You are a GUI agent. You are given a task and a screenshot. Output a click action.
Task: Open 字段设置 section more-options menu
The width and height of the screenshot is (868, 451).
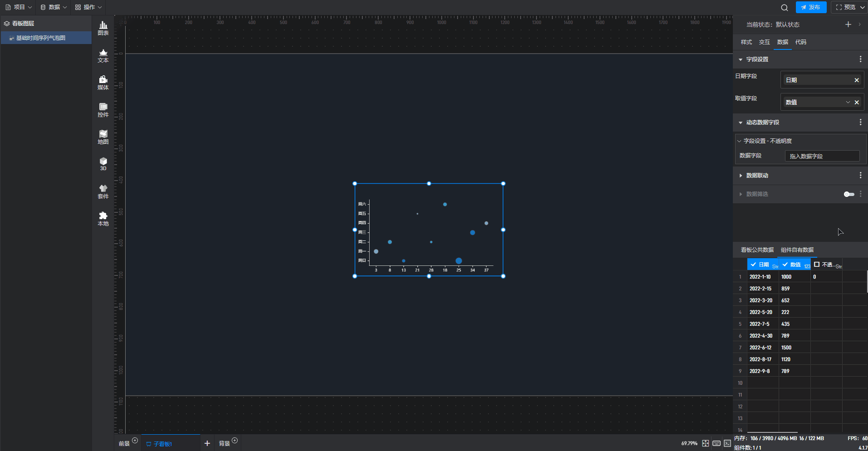pyautogui.click(x=860, y=59)
